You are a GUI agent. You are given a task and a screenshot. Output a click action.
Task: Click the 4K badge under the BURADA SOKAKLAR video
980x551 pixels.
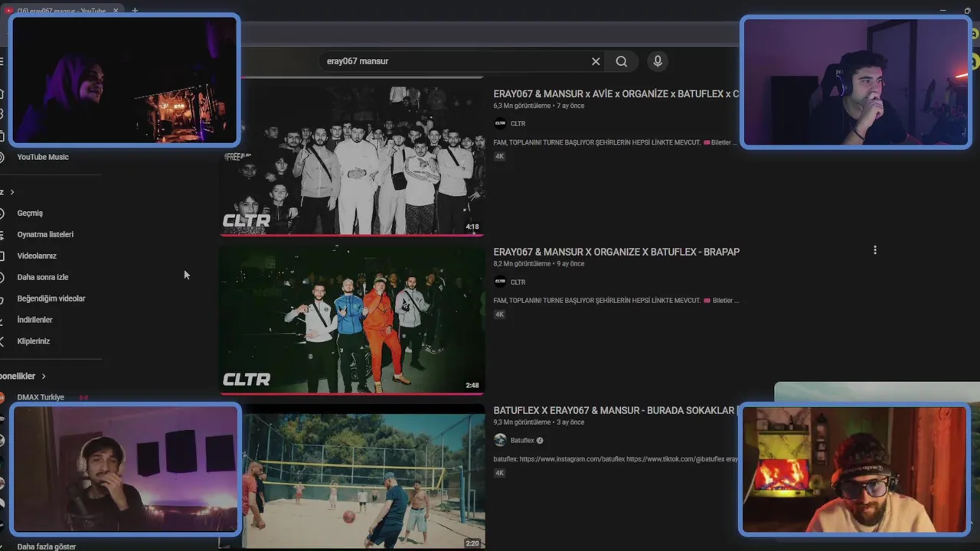click(499, 473)
